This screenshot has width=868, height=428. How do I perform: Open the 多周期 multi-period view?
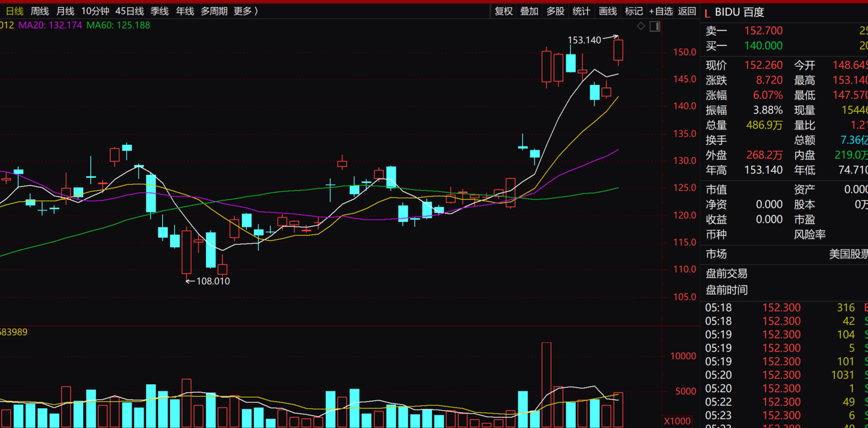(x=214, y=11)
